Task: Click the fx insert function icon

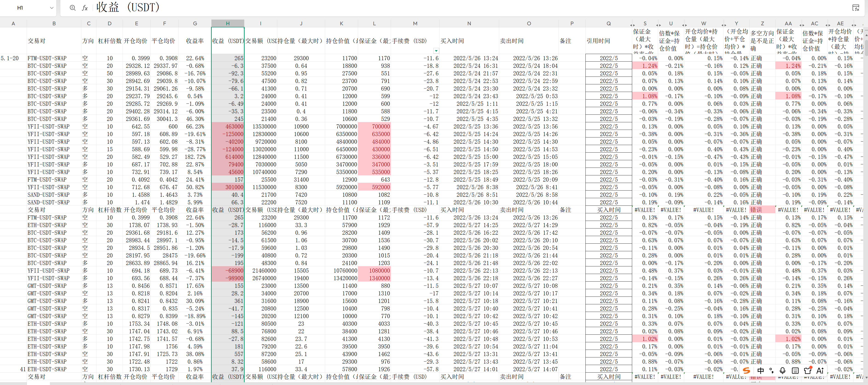Action: [85, 8]
